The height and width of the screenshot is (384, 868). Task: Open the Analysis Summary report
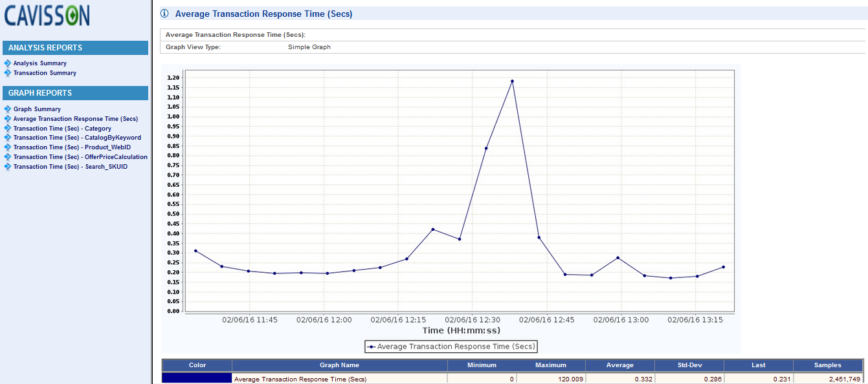(x=40, y=63)
